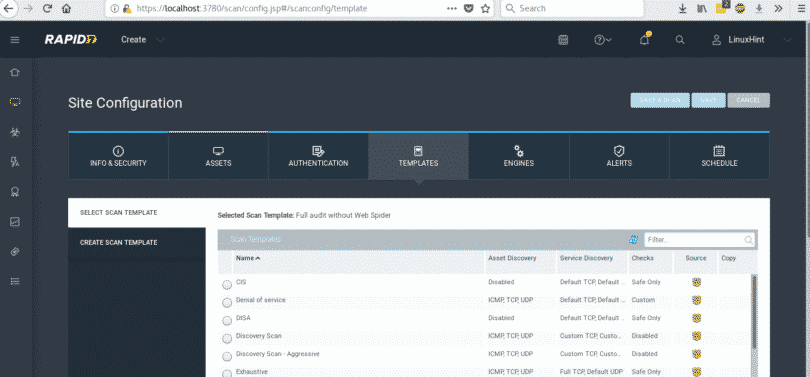Switch to the Authentication tab

(x=318, y=156)
